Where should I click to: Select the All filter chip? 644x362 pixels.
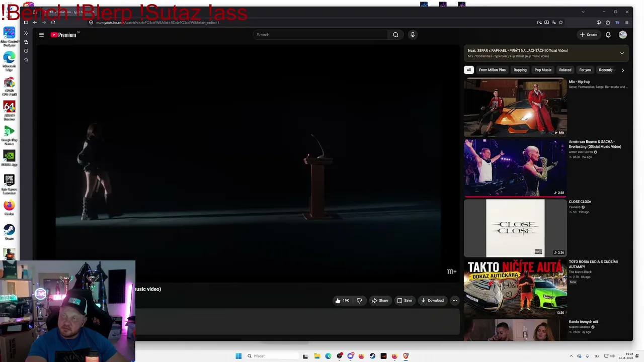click(x=469, y=70)
